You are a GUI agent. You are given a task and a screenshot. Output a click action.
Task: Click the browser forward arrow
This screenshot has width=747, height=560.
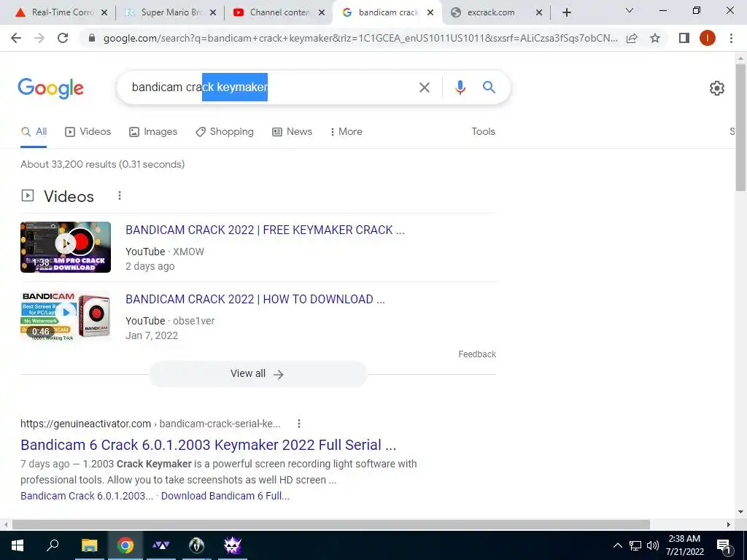pyautogui.click(x=39, y=38)
